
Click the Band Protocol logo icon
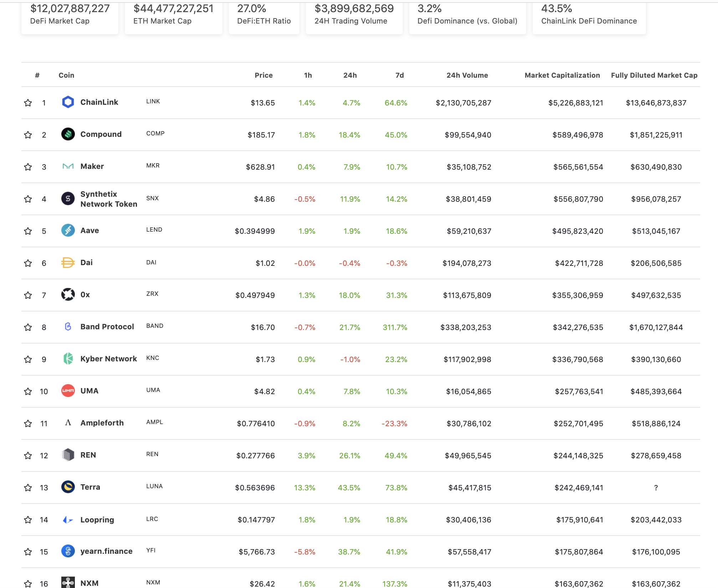point(68,327)
